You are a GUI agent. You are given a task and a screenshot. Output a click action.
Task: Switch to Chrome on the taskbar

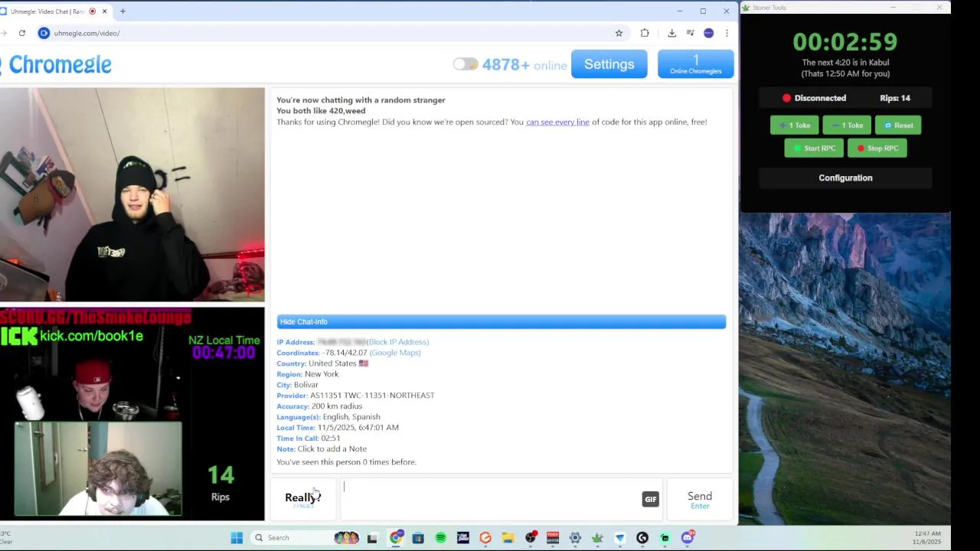[x=396, y=538]
